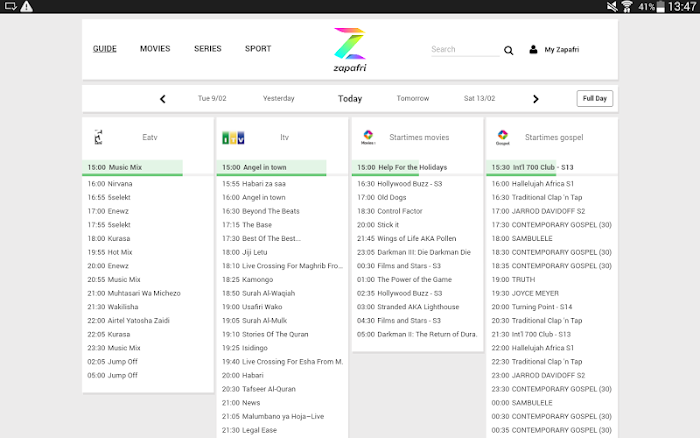The width and height of the screenshot is (700, 438).
Task: Select 18:30 Control Factor
Action: click(x=390, y=211)
